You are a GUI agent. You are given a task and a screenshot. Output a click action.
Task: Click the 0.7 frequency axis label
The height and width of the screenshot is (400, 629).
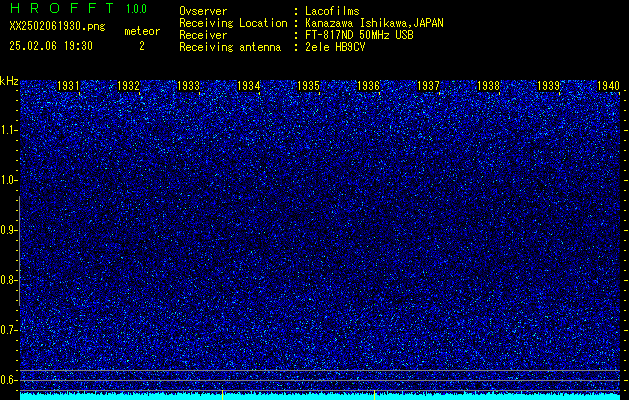9,330
